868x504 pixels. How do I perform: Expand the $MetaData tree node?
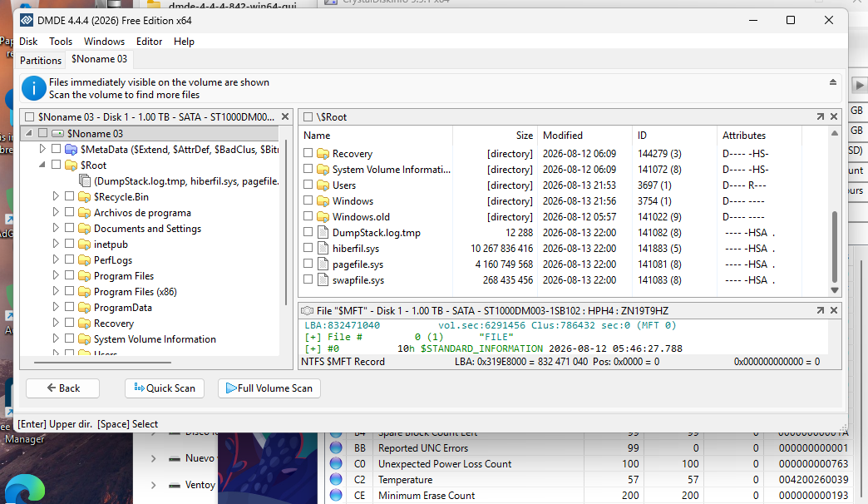coord(42,148)
